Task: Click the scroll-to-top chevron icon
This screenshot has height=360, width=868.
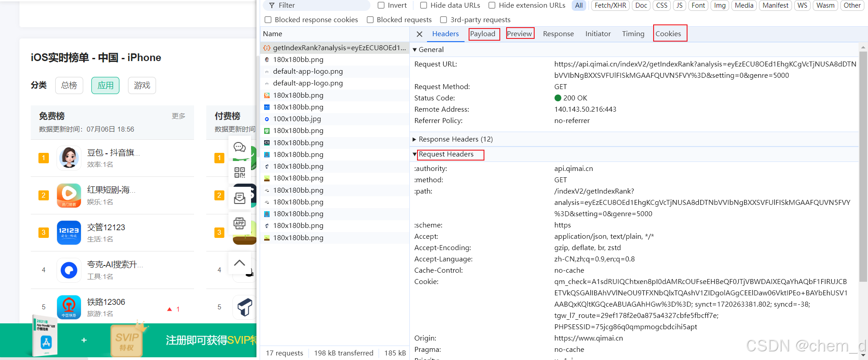Action: 239,263
